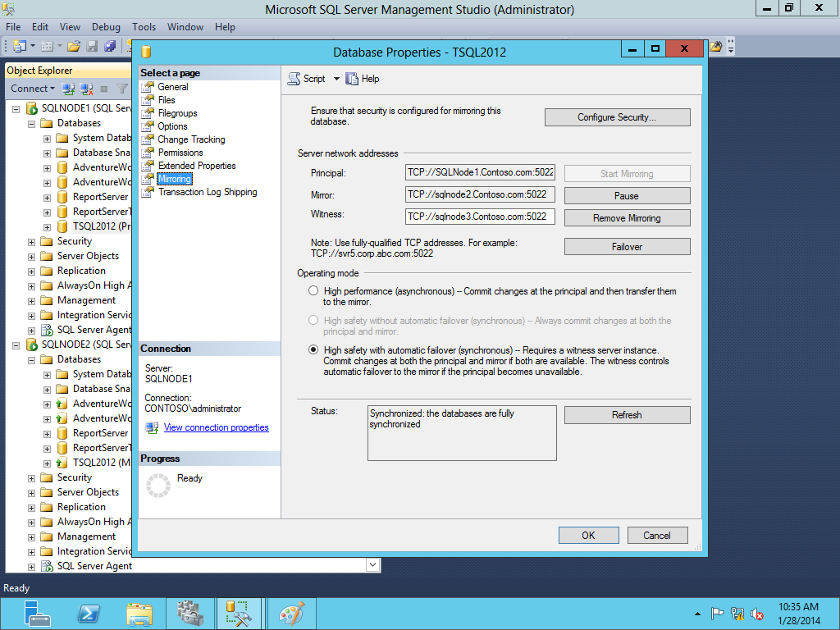Expand Management folder under SQLNODE2
This screenshot has height=630, width=840.
(x=32, y=537)
